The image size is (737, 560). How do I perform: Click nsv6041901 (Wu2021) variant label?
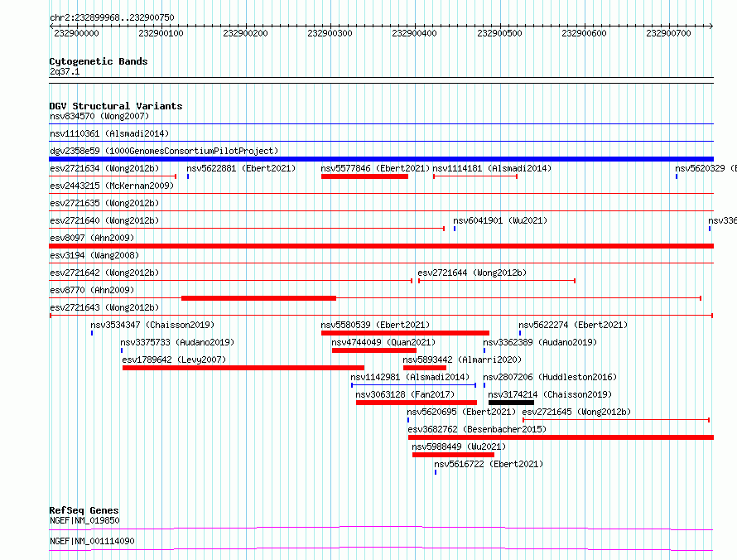(500, 220)
